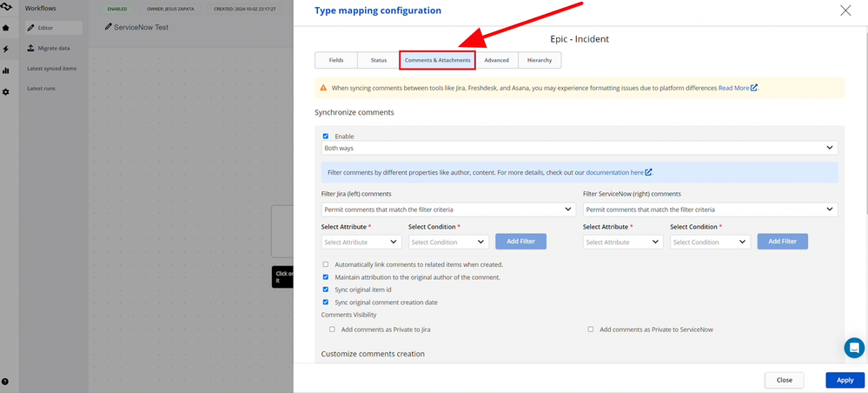Open the help question mark icon
This screenshot has height=393, width=868.
click(x=5, y=382)
